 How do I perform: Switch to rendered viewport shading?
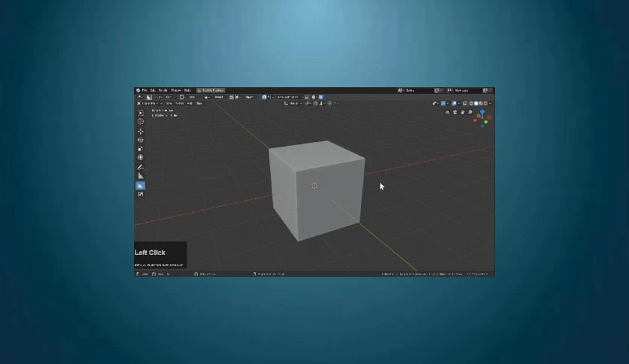point(485,104)
